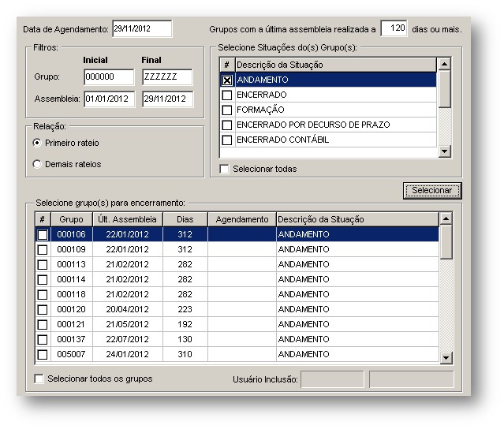
Task: Click the Grupo Final field ZZZZZZ
Action: click(167, 76)
